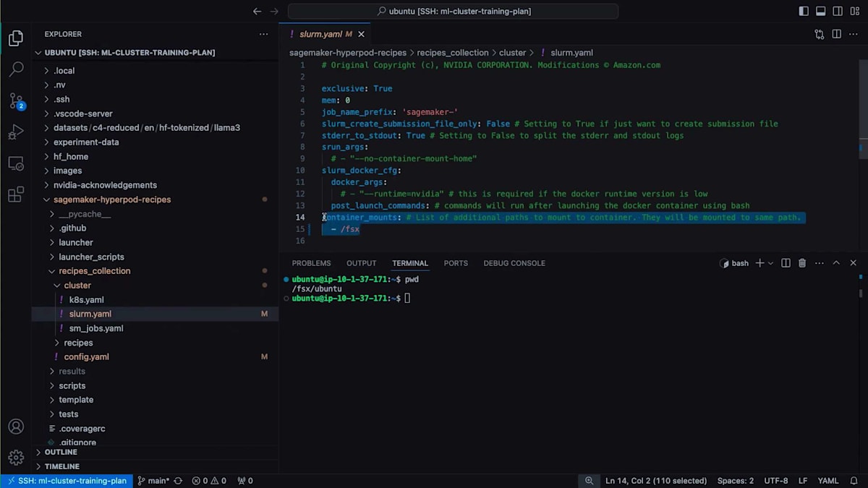
Task: Split the editor to the right
Action: [836, 34]
